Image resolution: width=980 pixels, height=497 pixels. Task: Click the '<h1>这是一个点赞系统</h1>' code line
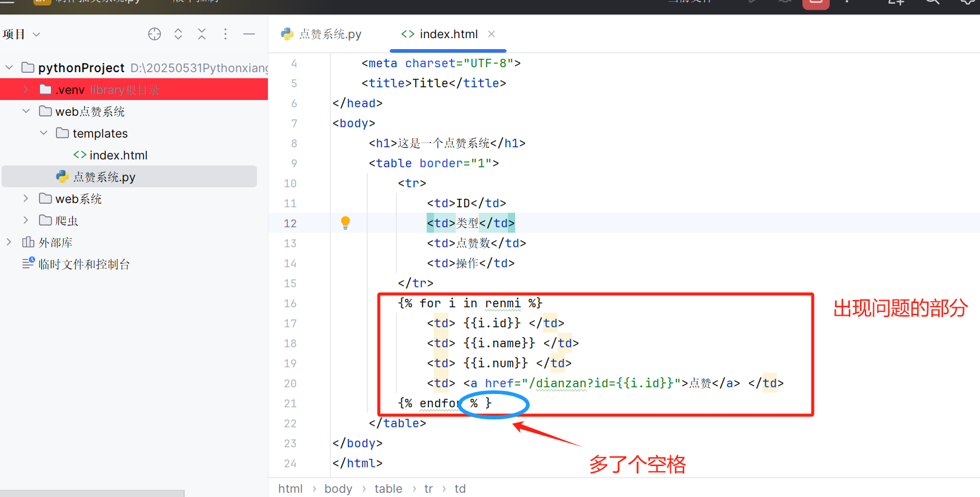point(447,143)
